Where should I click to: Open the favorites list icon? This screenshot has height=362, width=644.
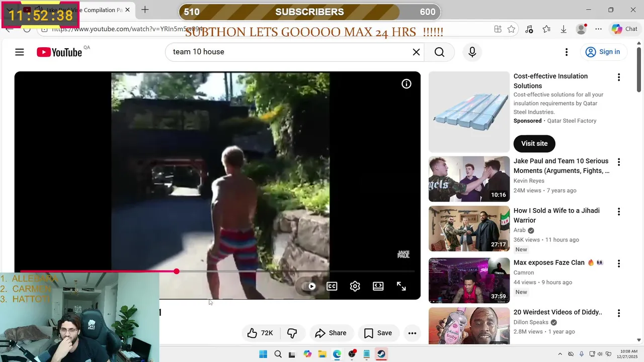[x=546, y=29]
